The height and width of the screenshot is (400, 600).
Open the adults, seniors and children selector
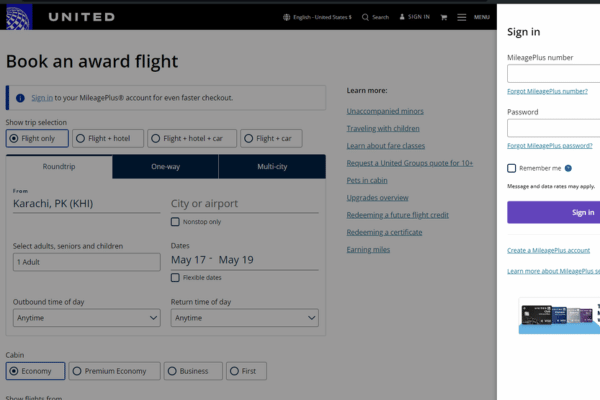[86, 262]
